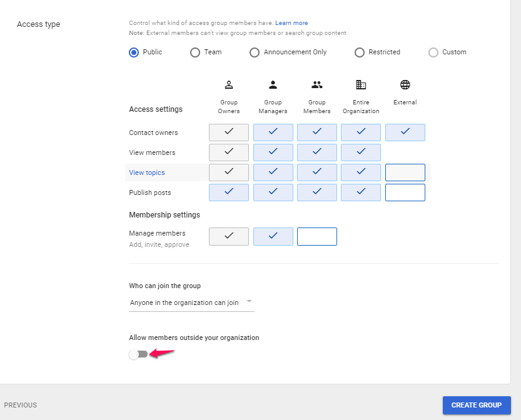Image resolution: width=521 pixels, height=420 pixels.
Task: Select the Custom access type
Action: [x=433, y=52]
